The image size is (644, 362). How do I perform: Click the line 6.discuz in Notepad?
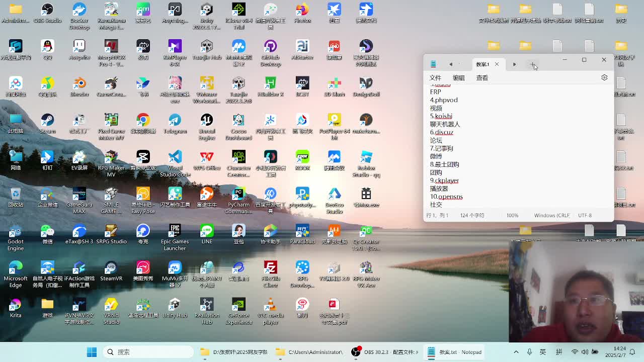[442, 132]
